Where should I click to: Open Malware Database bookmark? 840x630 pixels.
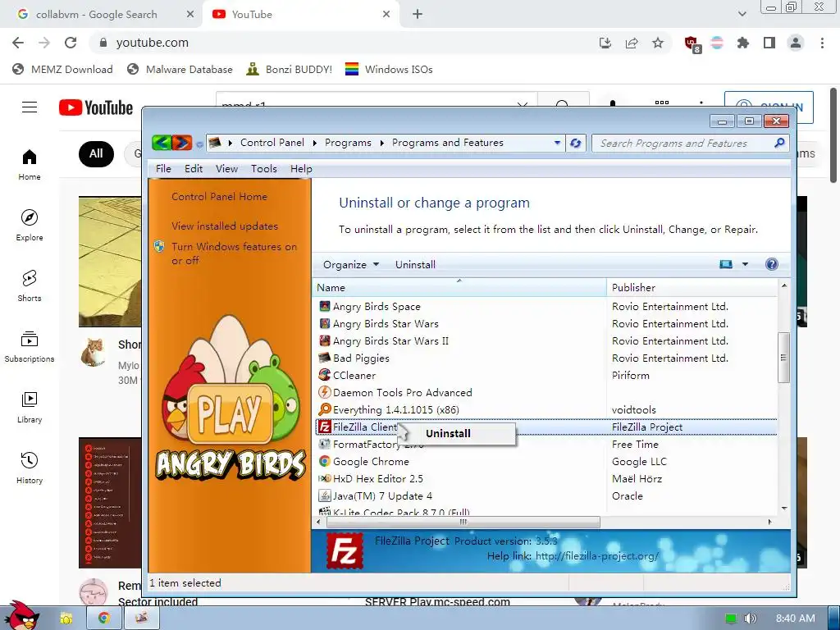tap(180, 69)
